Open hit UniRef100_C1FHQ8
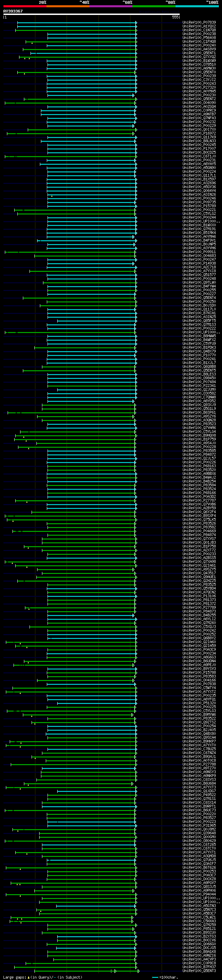This screenshot has width=222, height=980. coord(199,41)
